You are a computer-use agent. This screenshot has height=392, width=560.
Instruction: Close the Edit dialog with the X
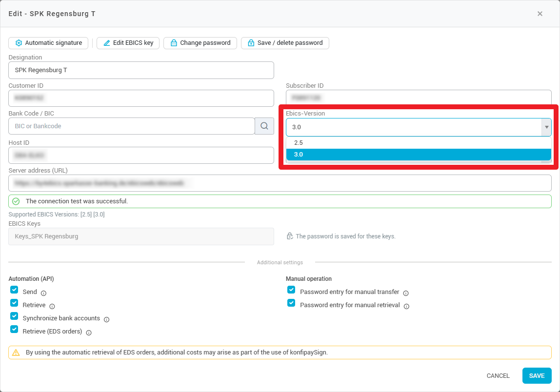pos(540,14)
